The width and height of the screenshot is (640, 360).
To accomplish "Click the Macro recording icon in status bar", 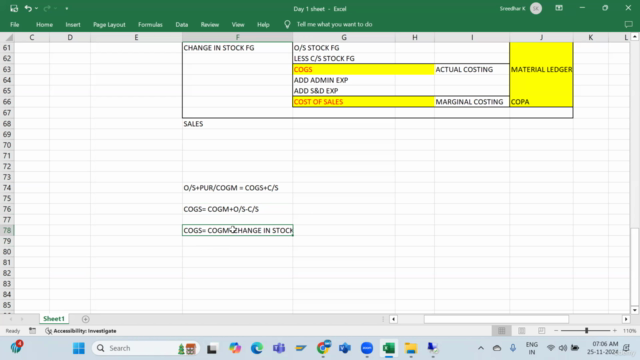I will click(32, 331).
